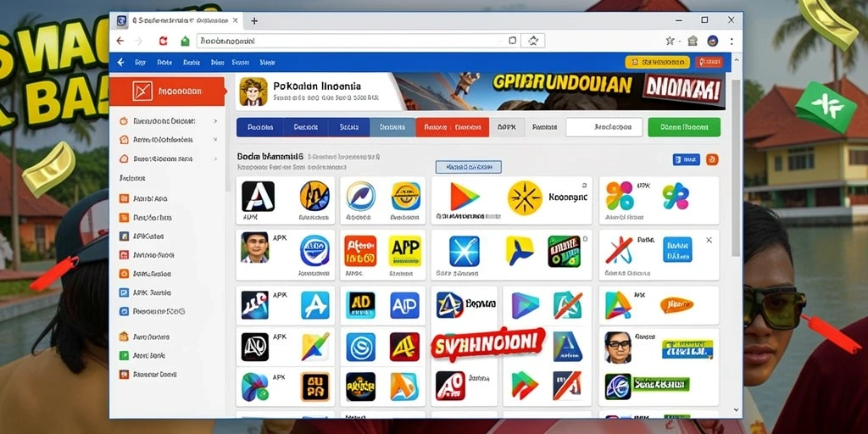Click the banner advertisement with game character

[559, 92]
